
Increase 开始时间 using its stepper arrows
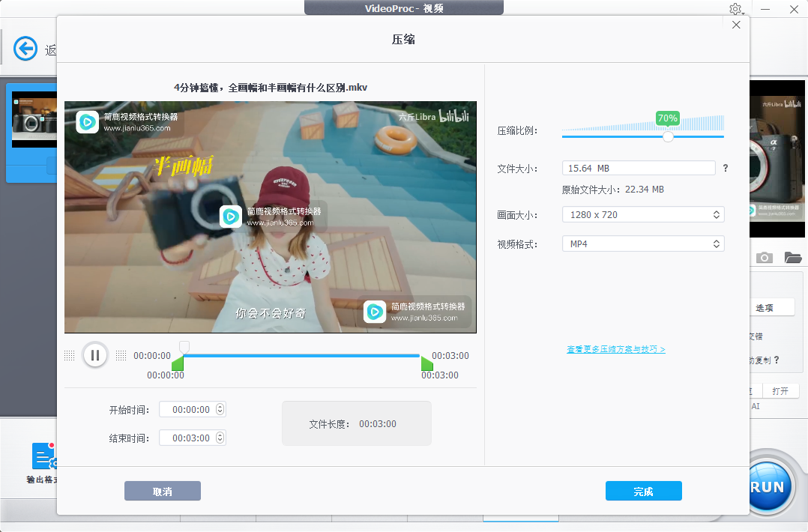[x=218, y=406]
